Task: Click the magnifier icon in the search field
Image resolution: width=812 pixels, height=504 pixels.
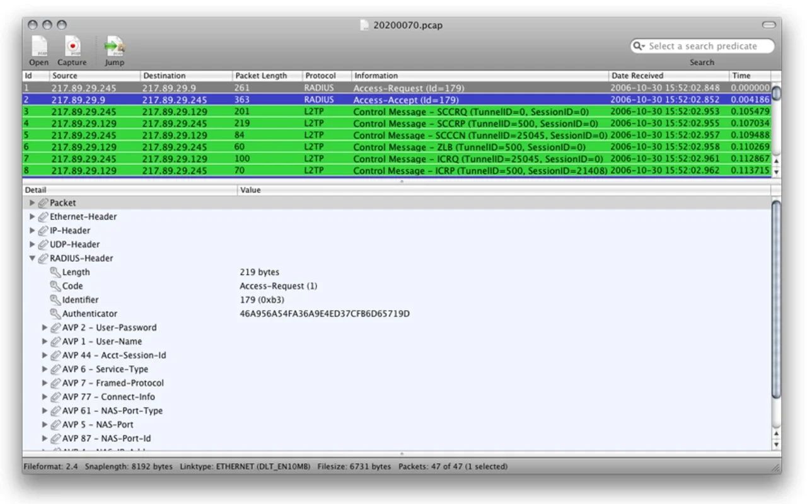Action: [639, 46]
